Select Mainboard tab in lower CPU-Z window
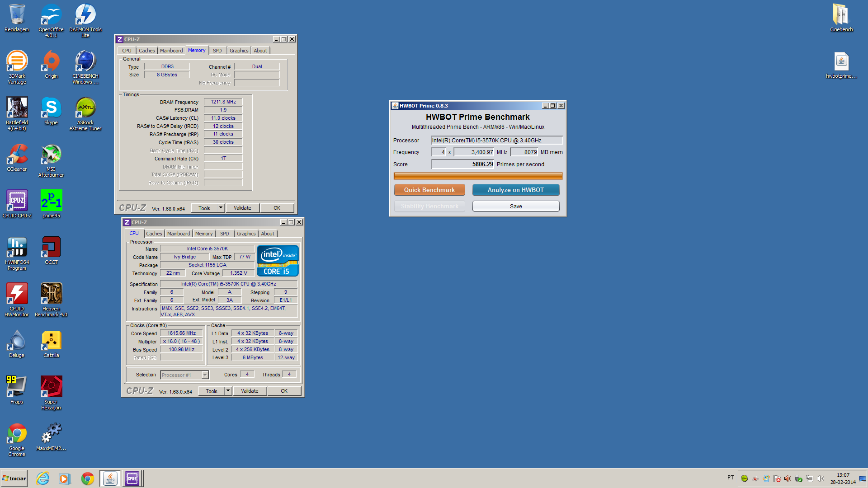Viewport: 868px width, 488px height. pos(179,234)
